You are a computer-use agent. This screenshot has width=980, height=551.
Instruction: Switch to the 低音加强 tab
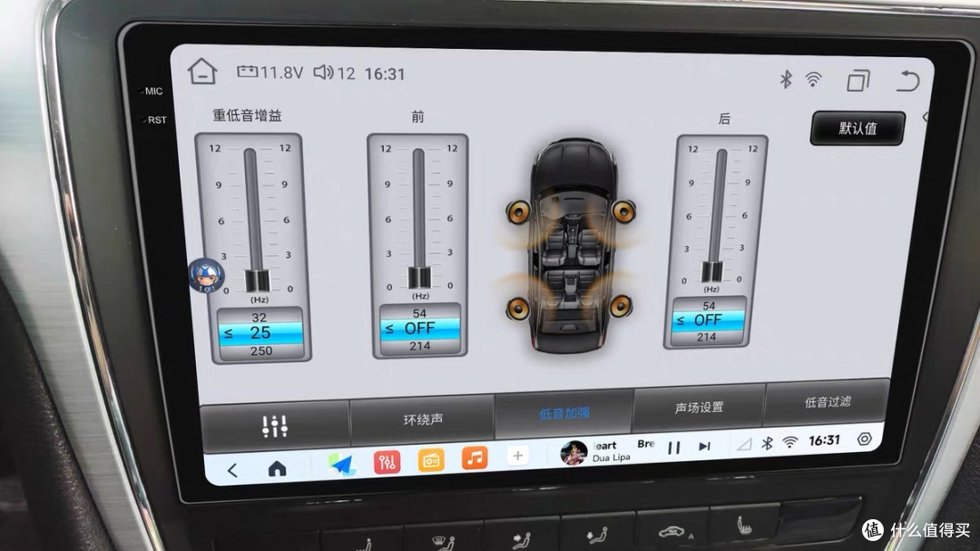point(563,413)
